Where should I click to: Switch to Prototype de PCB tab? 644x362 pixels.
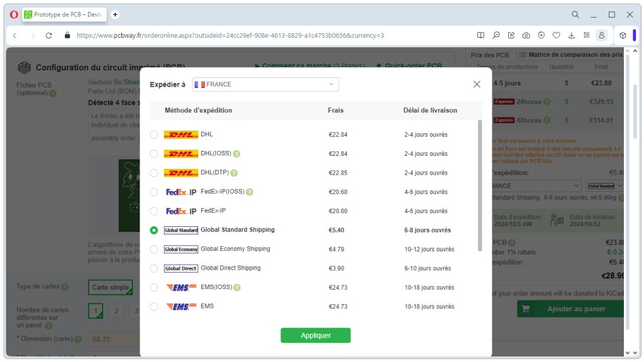64,14
